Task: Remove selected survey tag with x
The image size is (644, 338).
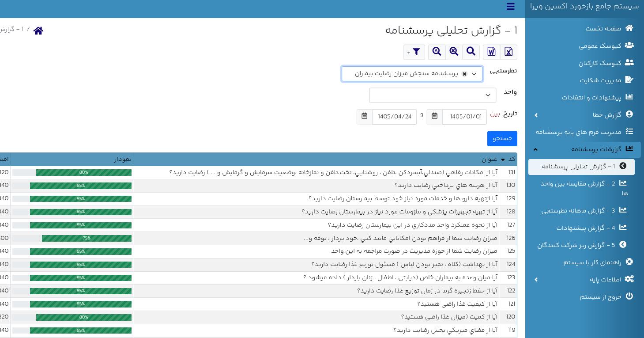Action: (464, 74)
